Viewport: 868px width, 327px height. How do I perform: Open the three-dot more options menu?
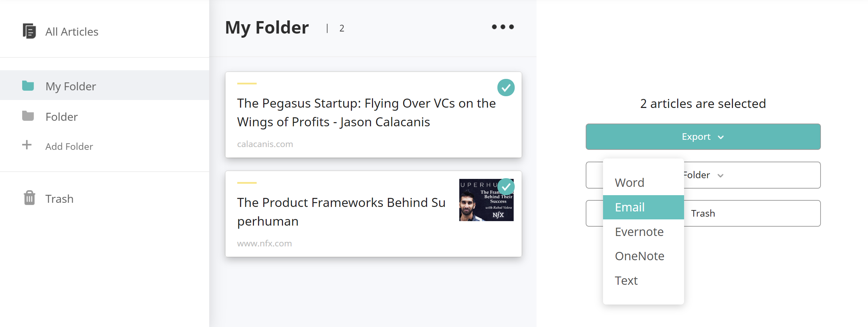tap(503, 27)
